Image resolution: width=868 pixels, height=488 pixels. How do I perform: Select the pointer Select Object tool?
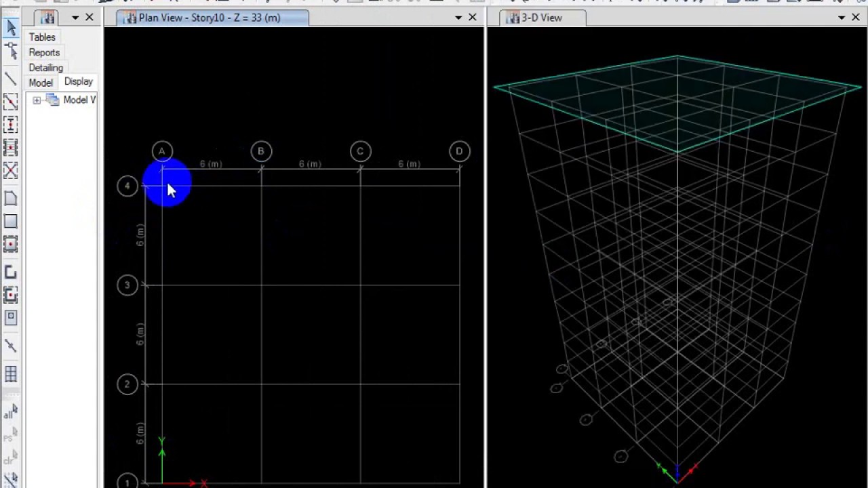coord(11,27)
